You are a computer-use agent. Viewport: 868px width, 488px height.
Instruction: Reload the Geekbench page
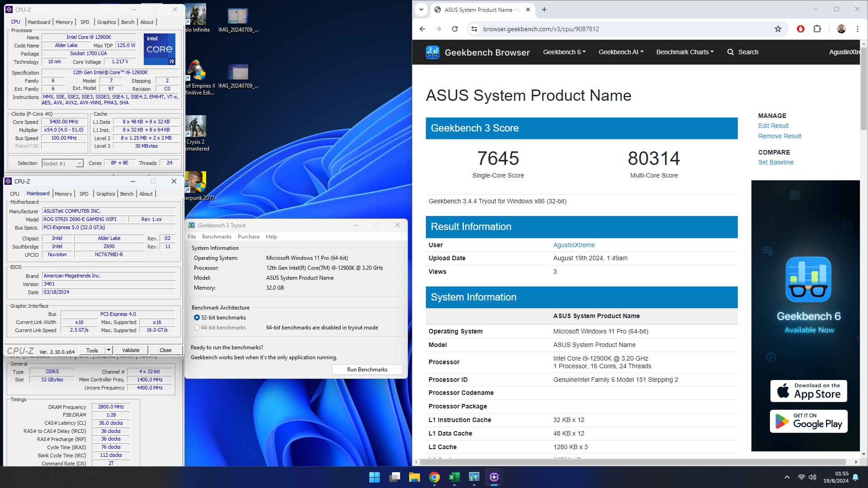455,29
